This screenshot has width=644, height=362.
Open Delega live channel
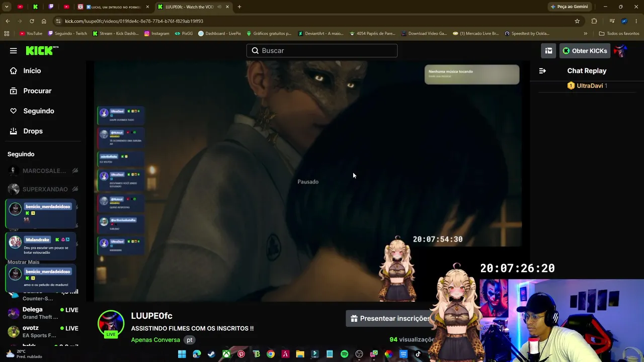point(43,313)
